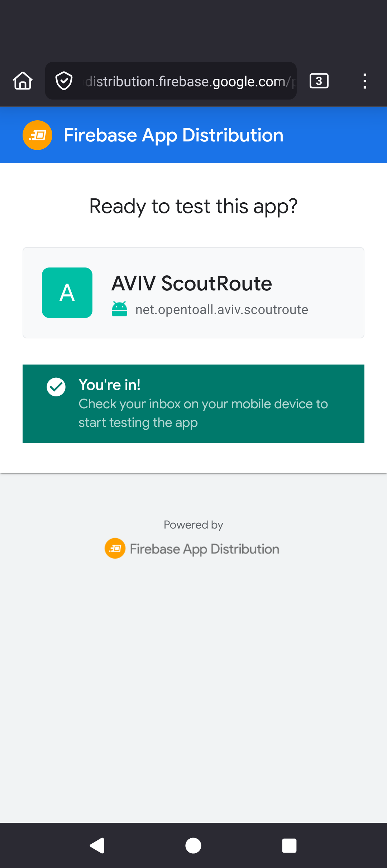Tap the recent apps square button
The height and width of the screenshot is (868, 387).
(x=289, y=846)
